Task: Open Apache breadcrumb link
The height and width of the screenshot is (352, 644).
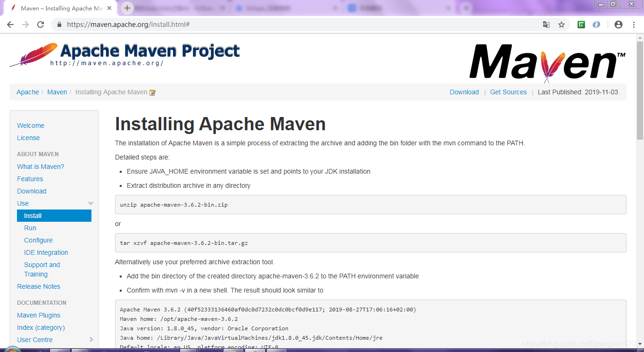Action: click(28, 92)
